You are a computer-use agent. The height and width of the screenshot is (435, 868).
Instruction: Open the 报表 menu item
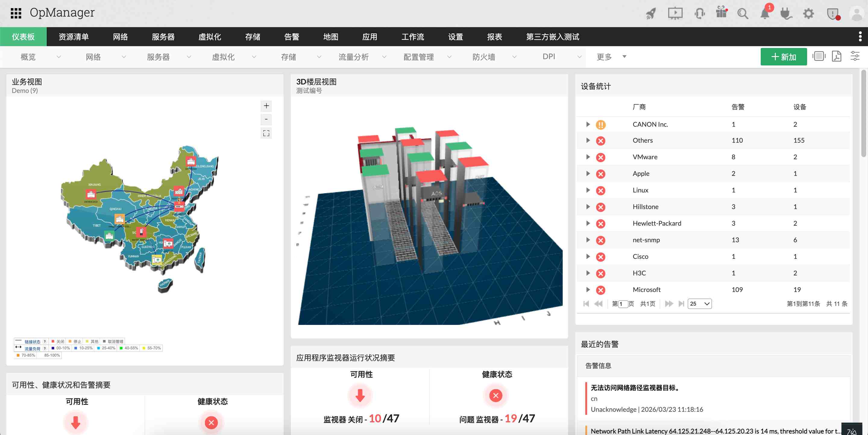(x=495, y=37)
